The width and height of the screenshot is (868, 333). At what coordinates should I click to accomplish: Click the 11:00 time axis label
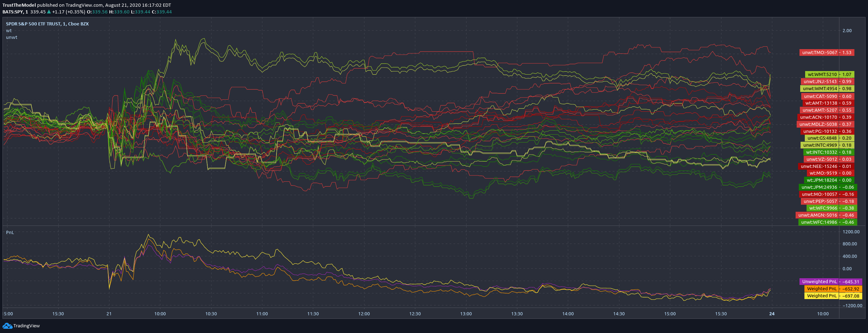[x=262, y=314]
